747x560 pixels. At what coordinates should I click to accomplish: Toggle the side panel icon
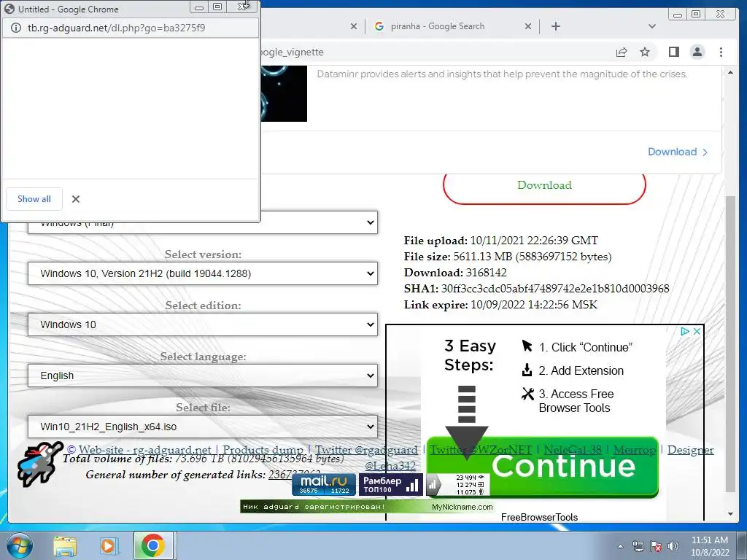click(x=673, y=52)
